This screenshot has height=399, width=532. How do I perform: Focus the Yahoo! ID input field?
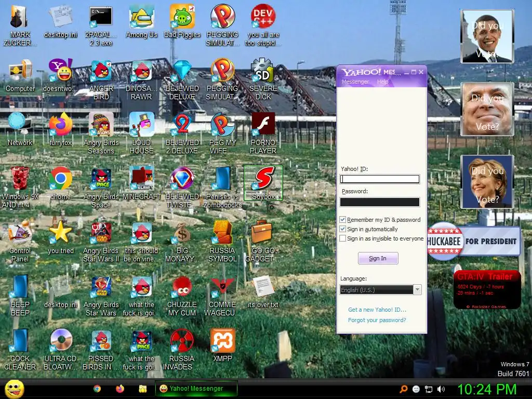click(380, 179)
